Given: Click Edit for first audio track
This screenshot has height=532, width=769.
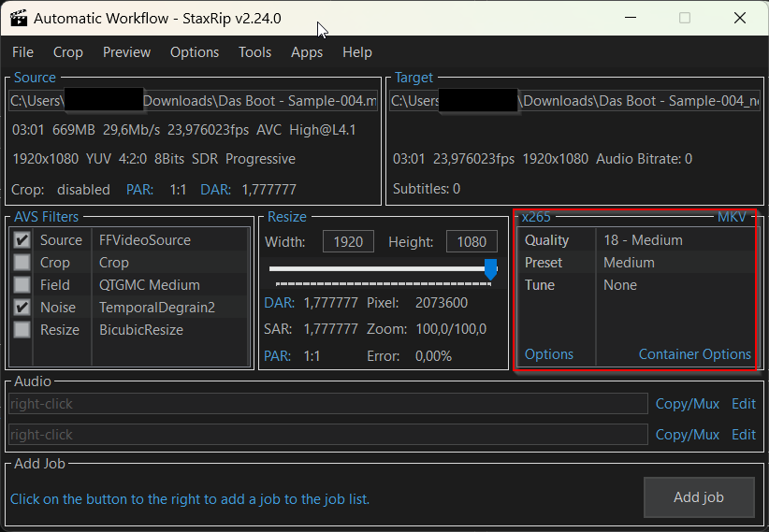Looking at the screenshot, I should (x=744, y=404).
